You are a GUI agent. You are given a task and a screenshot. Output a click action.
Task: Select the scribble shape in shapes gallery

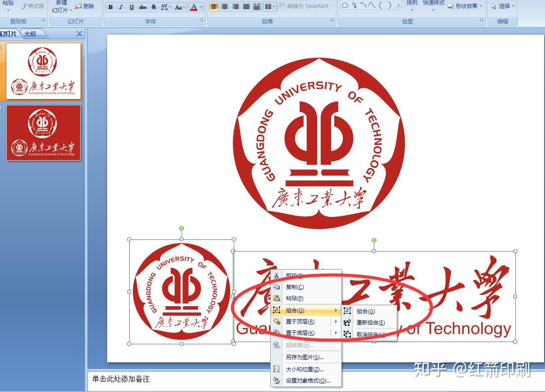[354, 6]
